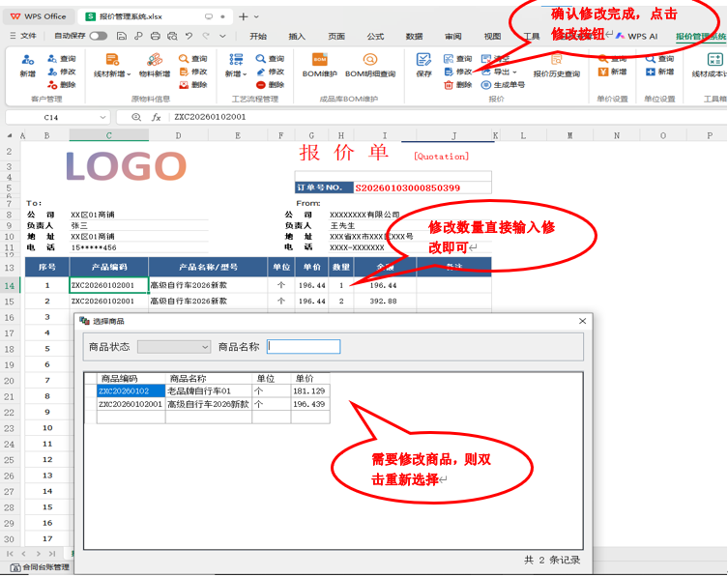Click the print preview icon
728x577 pixels.
(172, 36)
